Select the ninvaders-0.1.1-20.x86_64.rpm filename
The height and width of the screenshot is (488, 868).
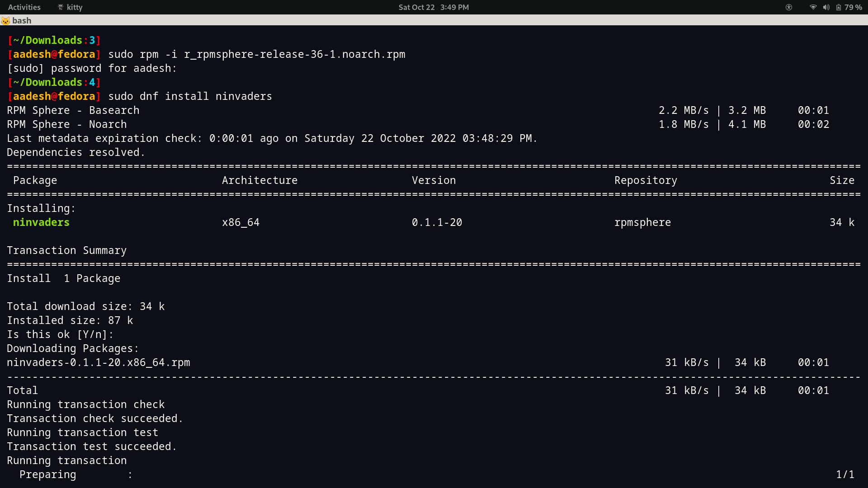click(98, 362)
